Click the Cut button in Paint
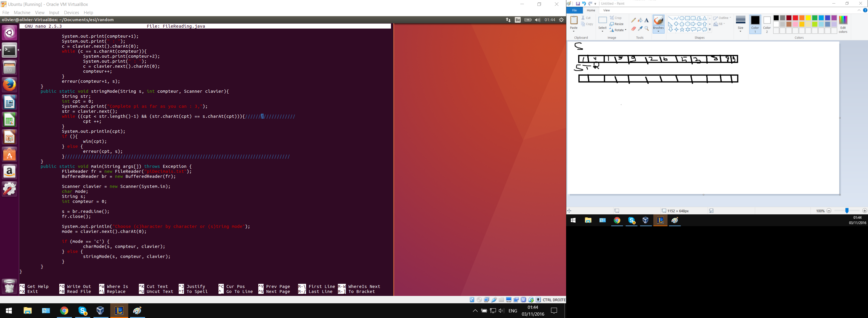This screenshot has width=868, height=318. [x=586, y=18]
